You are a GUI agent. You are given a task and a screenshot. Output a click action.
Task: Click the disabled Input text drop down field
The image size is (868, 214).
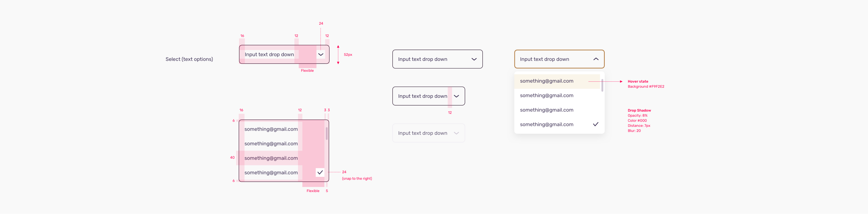(x=429, y=133)
